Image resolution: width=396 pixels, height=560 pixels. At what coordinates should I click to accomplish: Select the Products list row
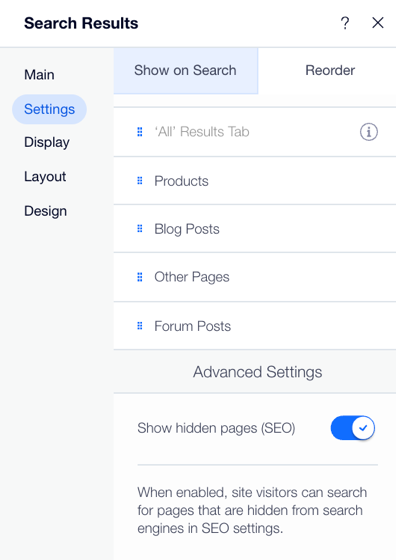pyautogui.click(x=255, y=181)
